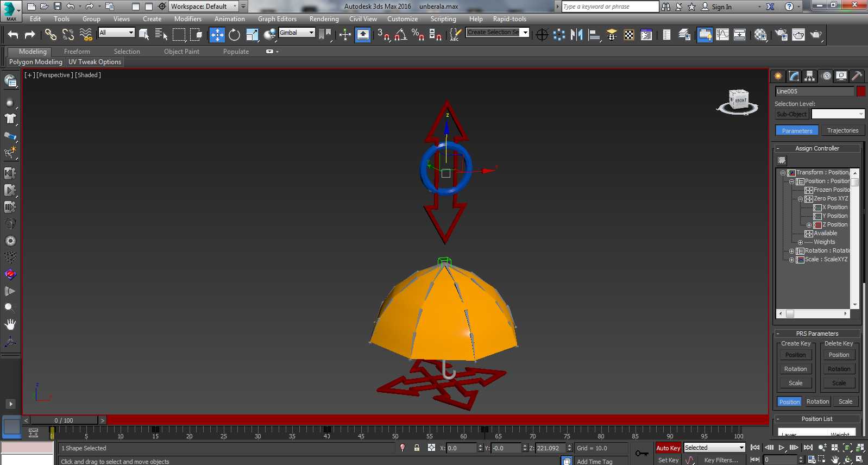The width and height of the screenshot is (868, 465).
Task: Open the Render Setup dialog
Action: (781, 35)
